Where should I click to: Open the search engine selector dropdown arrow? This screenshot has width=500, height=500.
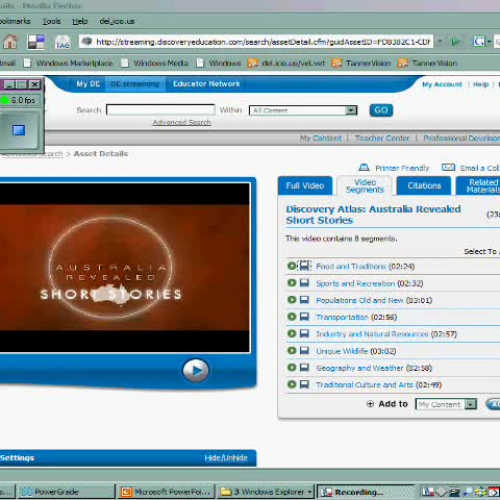point(489,42)
